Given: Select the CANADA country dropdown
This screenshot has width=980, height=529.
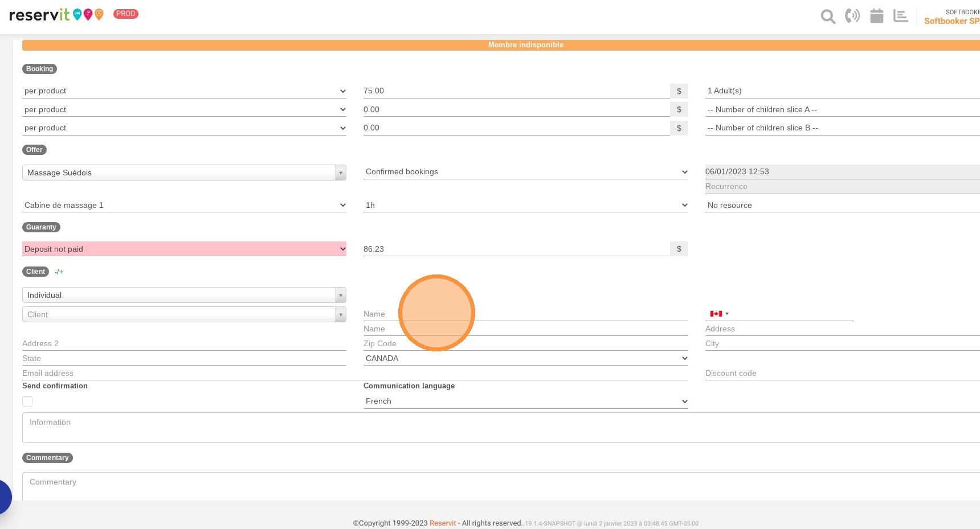Looking at the screenshot, I should point(526,358).
